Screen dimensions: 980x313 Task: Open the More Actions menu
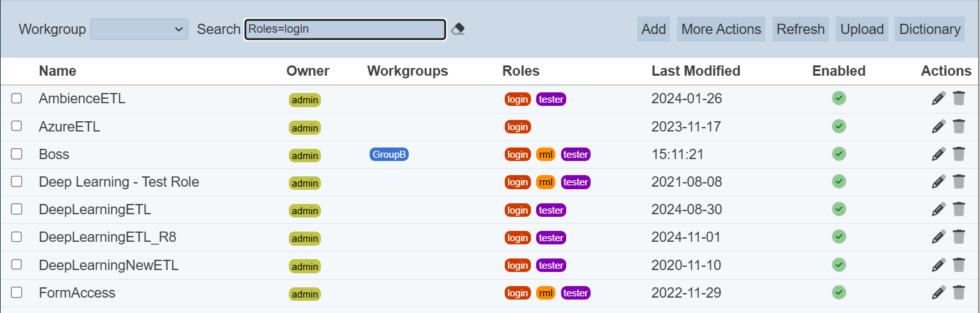721,30
